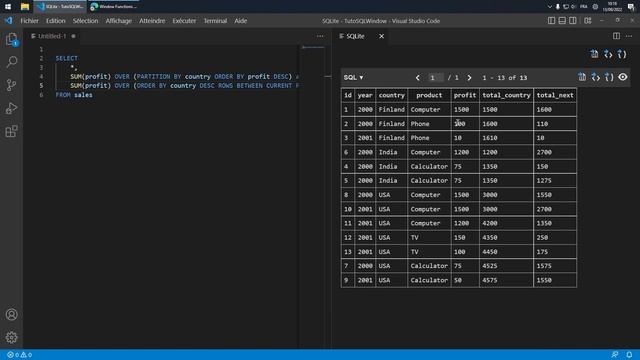Switch to the Untitled-1 editor tab
Viewport: 640px width, 360px height.
click(x=52, y=36)
